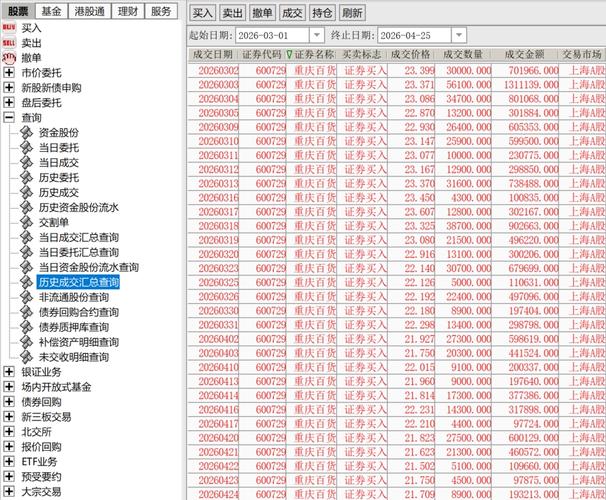Expand the 新三板交易 node
The height and width of the screenshot is (500, 606).
point(9,417)
